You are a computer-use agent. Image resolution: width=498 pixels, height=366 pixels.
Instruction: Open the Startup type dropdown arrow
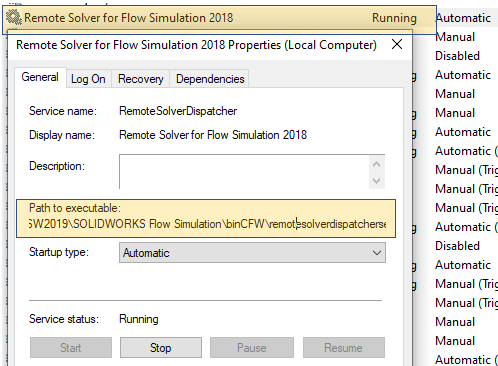coord(377,253)
